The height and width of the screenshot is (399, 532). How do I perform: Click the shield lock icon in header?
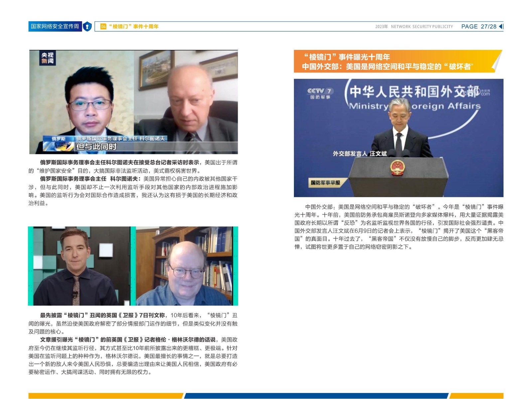(87, 26)
